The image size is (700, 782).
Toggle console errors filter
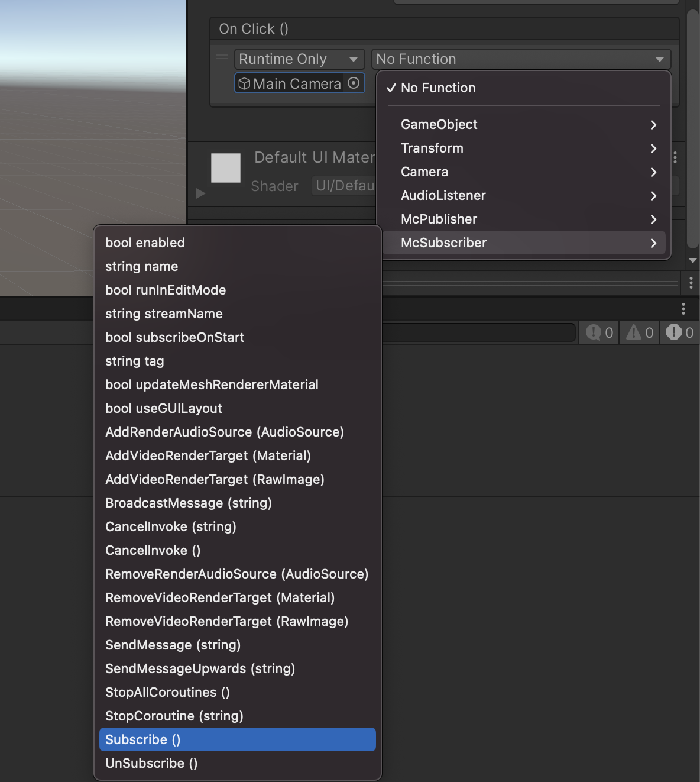(679, 332)
